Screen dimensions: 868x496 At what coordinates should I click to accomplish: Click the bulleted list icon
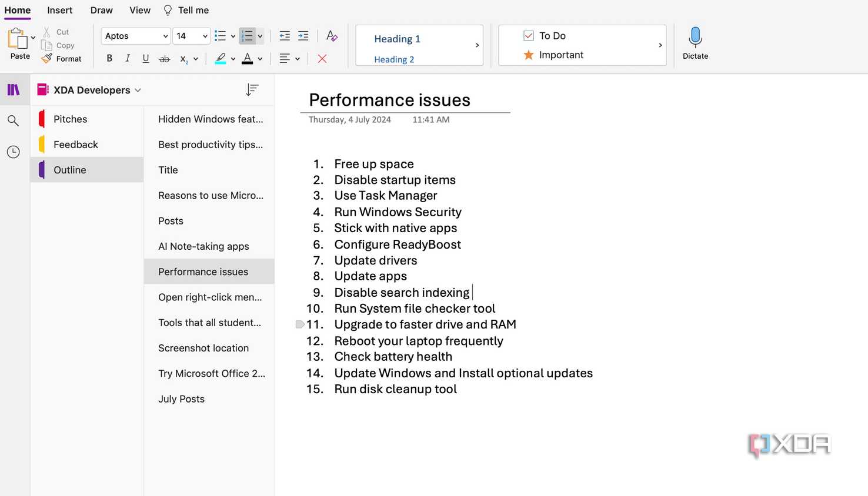point(221,36)
